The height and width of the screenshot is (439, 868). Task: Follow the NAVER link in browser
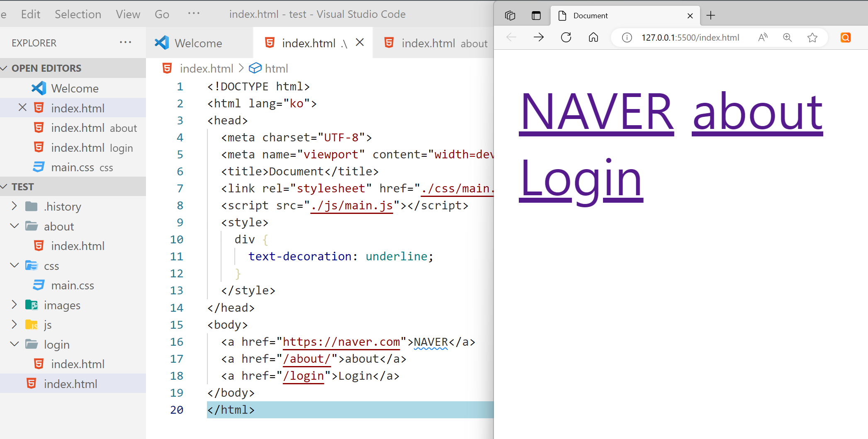(596, 112)
